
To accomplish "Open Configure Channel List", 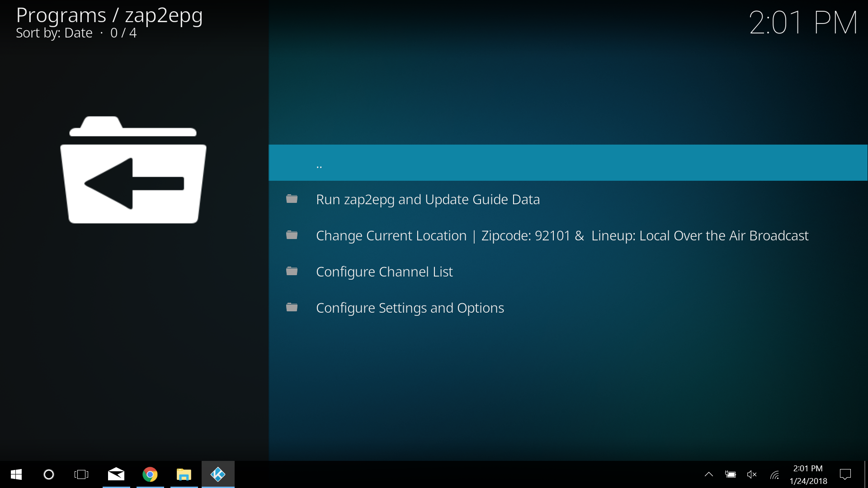I will 568,271.
